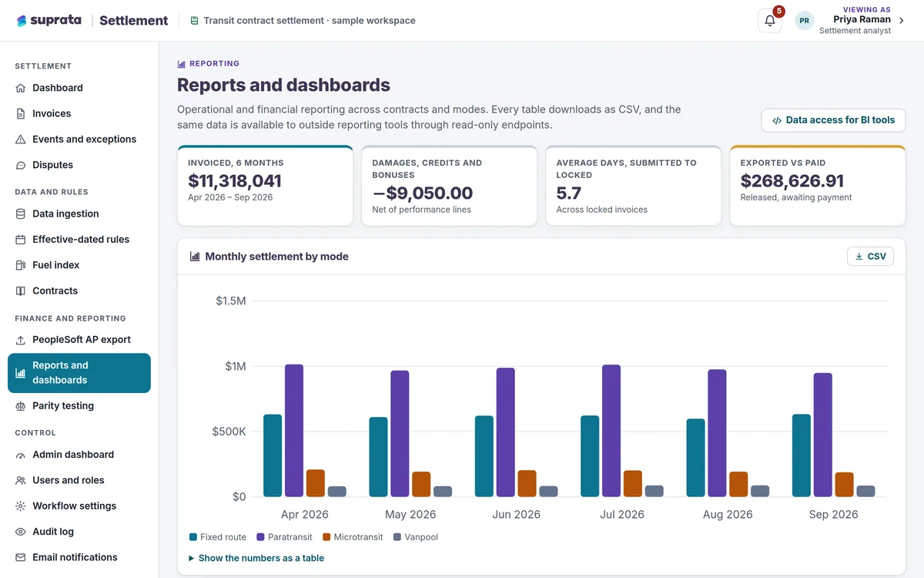This screenshot has width=924, height=578.
Task: Click the PeopleSoft AP export upload icon
Action: pyautogui.click(x=21, y=340)
